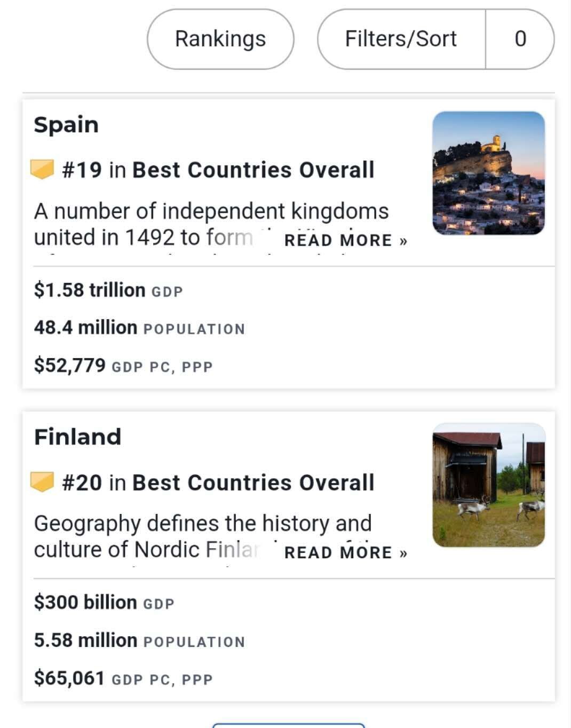Open the Finland reindeer barn thumbnail
Image resolution: width=571 pixels, height=728 pixels.
488,485
